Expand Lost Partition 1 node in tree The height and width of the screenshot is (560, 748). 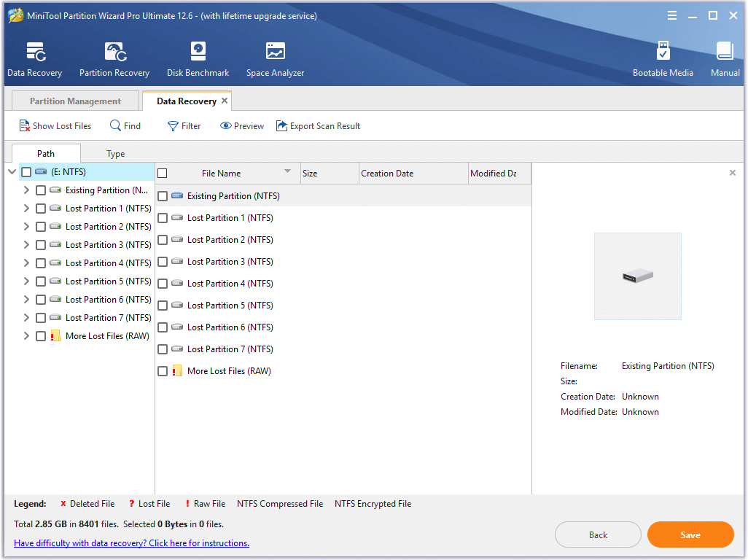26,208
